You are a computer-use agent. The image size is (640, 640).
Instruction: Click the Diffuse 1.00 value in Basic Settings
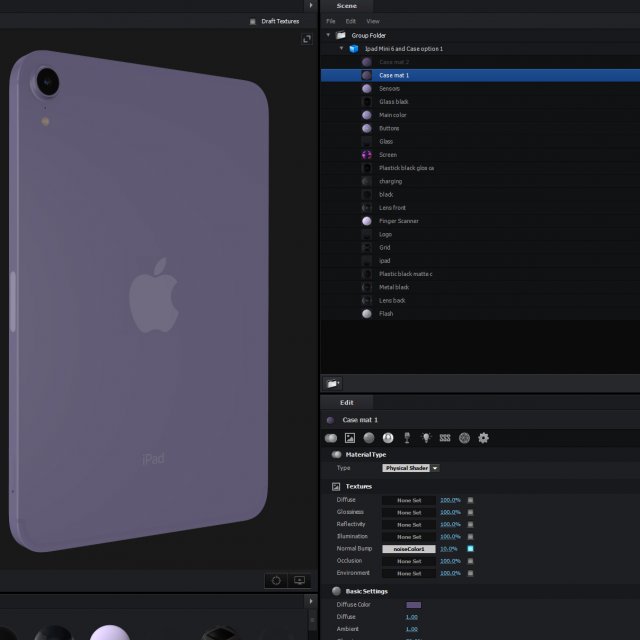(x=411, y=617)
